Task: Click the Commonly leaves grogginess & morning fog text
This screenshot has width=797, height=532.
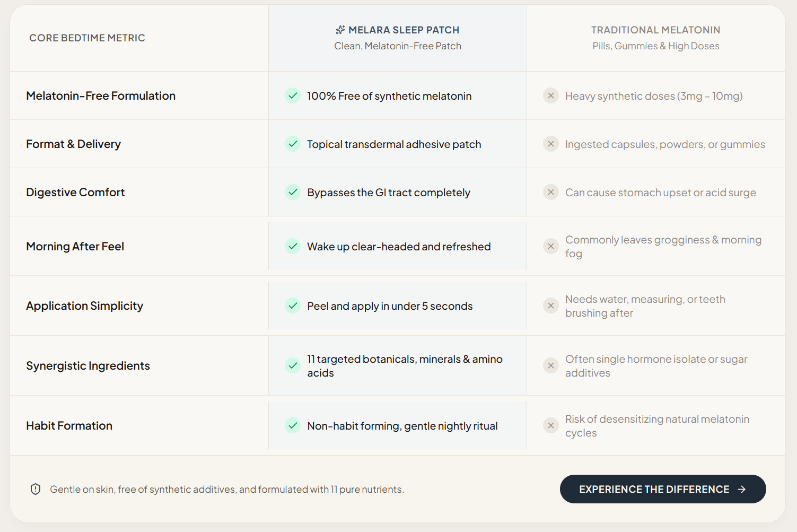Action: pos(663,247)
